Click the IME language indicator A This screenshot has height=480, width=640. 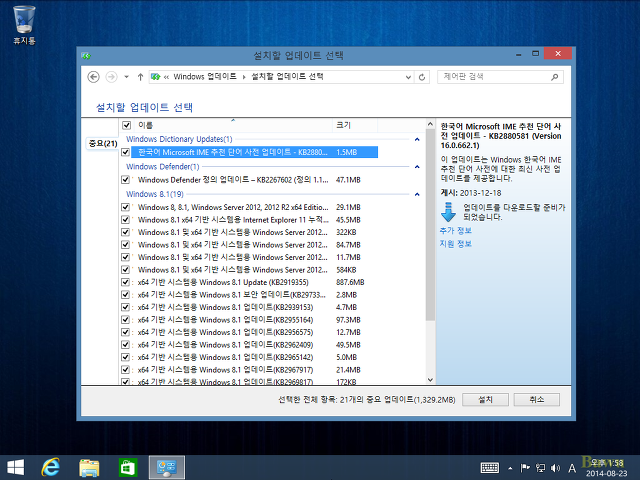(572, 468)
